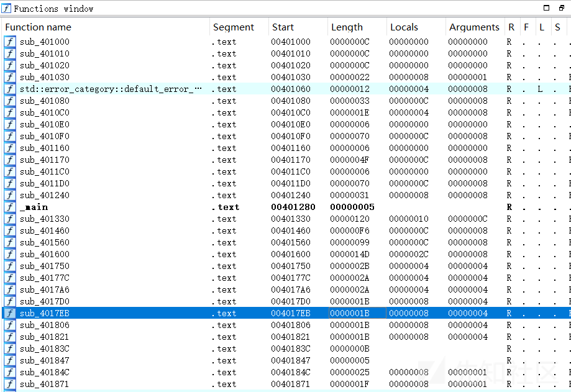Screen dimensions: 571x392
Task: Sort by the Arguments column header
Action: pos(475,27)
